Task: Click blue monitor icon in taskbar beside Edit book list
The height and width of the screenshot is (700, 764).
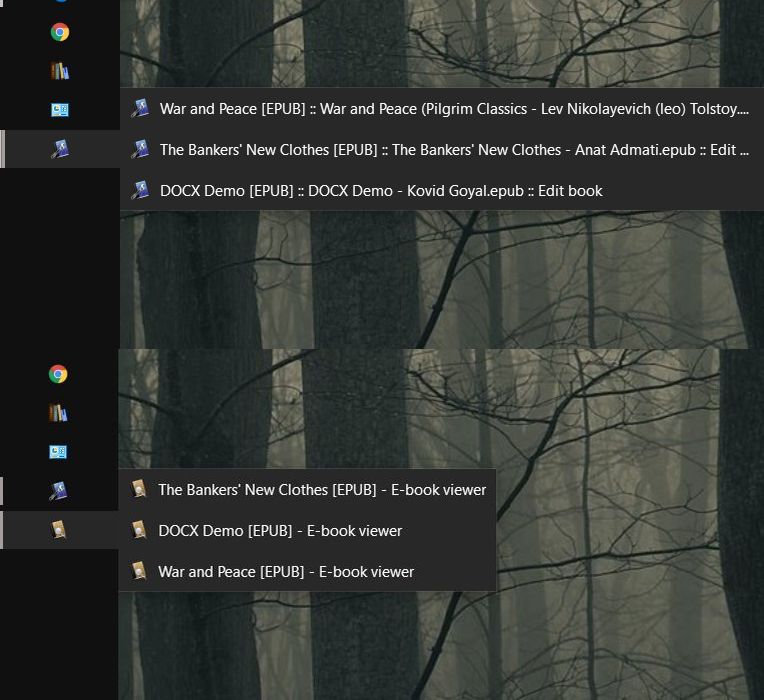Action: click(59, 110)
